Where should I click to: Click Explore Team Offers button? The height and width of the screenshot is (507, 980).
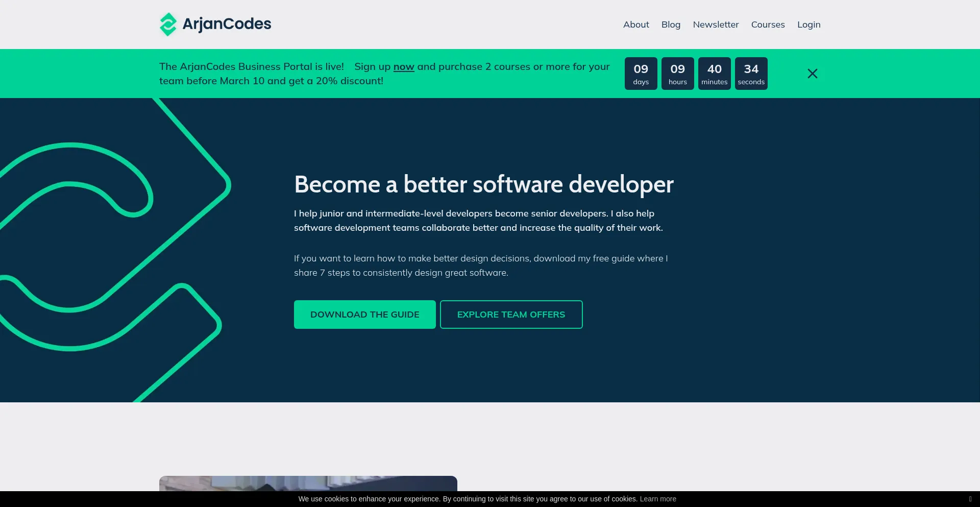click(511, 315)
